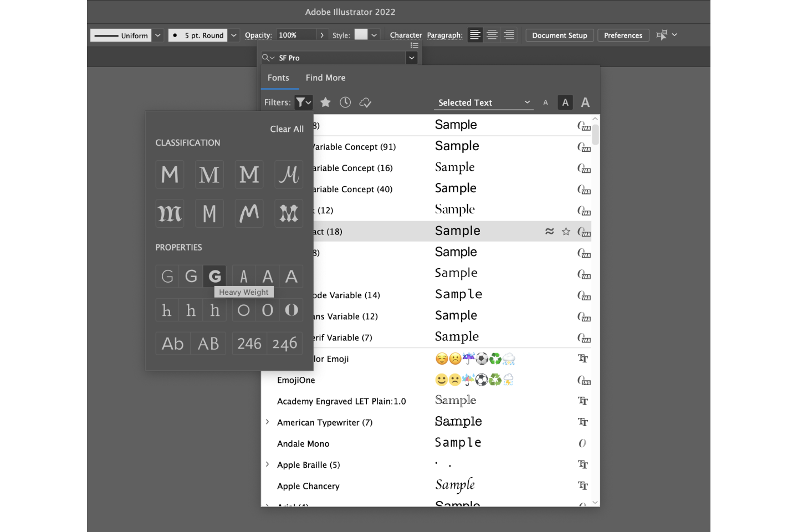Show recently added fonts clock filter
This screenshot has width=798, height=532.
345,103
